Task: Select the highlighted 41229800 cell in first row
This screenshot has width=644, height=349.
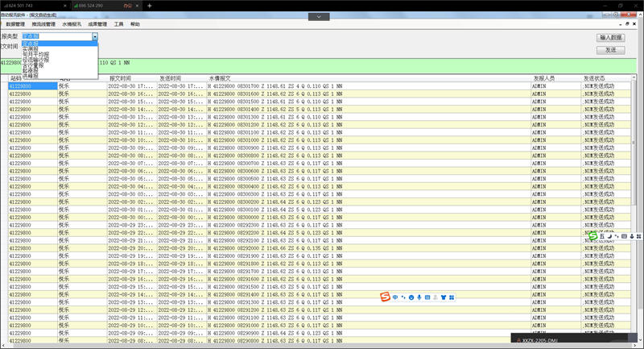Action: tap(33, 86)
